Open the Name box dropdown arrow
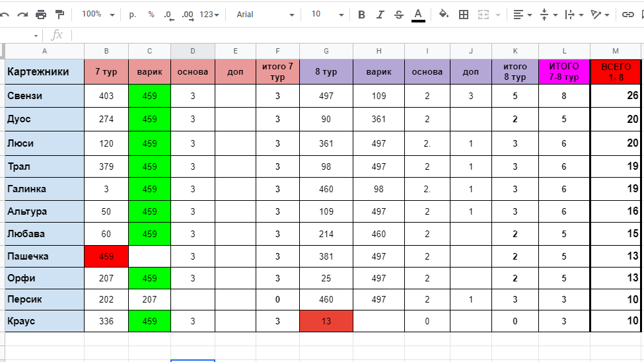This screenshot has width=644, height=362. click(36, 36)
